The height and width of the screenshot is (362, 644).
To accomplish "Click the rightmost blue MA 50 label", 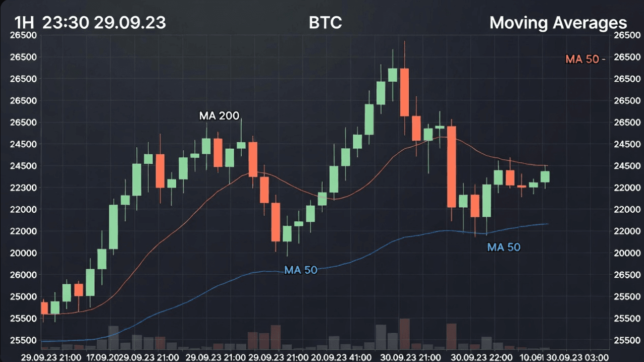I will click(503, 247).
